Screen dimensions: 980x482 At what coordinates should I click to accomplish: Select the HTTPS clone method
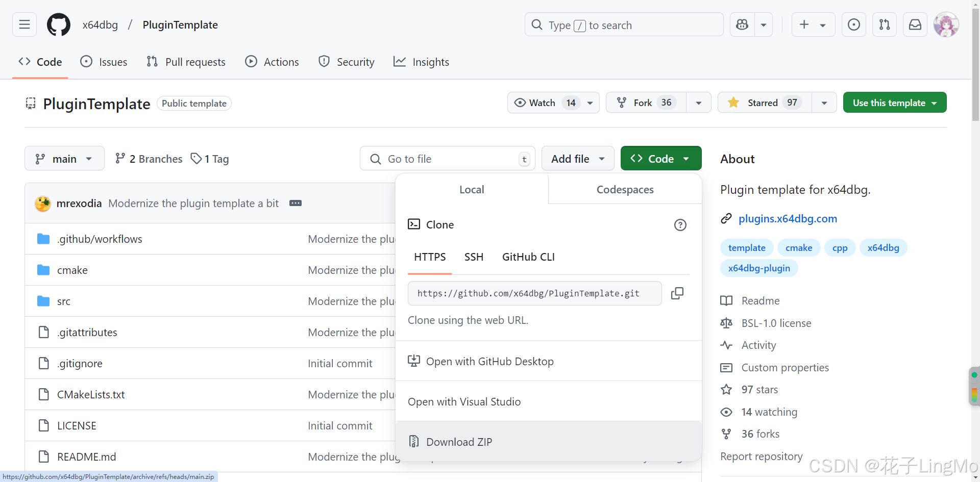tap(430, 257)
